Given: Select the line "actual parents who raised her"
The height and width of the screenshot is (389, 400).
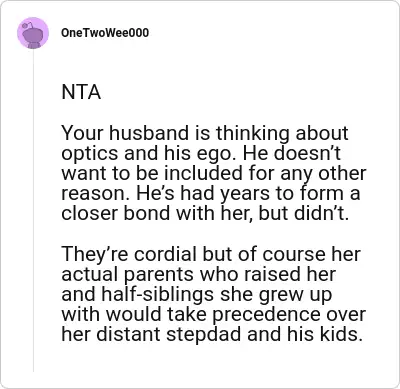Looking at the screenshot, I should click(x=199, y=274).
